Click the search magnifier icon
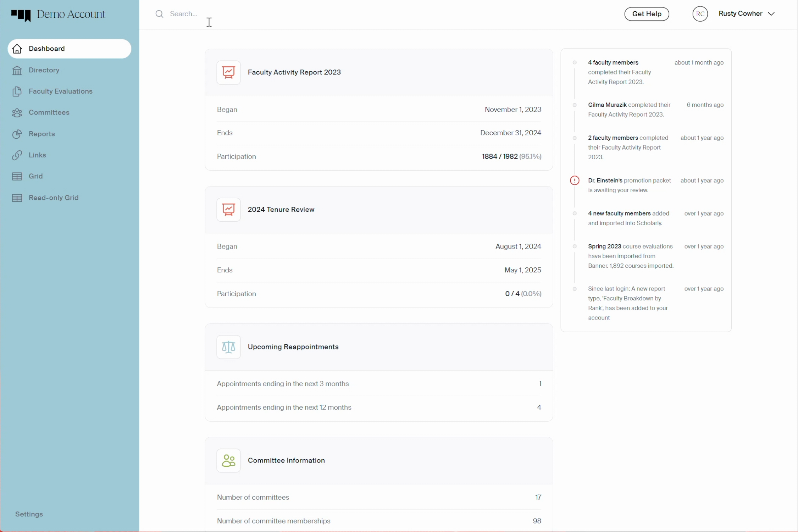The height and width of the screenshot is (532, 798). pos(160,14)
